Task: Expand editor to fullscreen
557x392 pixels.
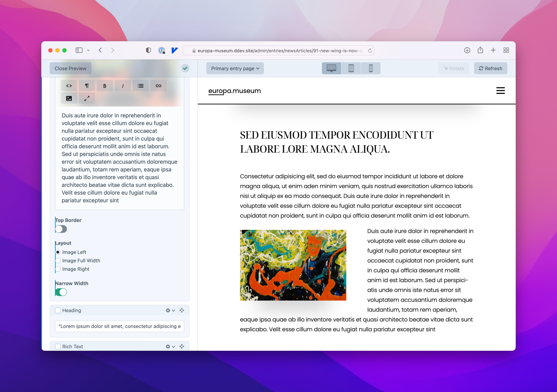Action: coord(87,98)
